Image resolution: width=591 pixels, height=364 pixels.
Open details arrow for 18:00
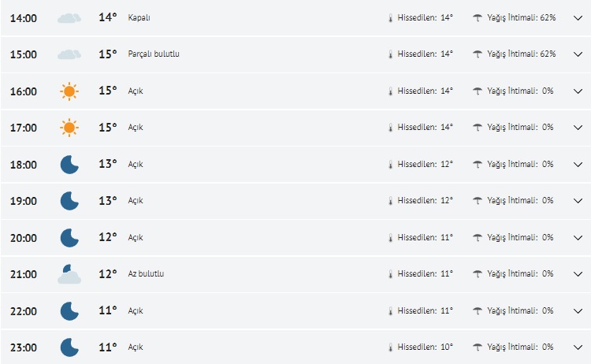[578, 164]
